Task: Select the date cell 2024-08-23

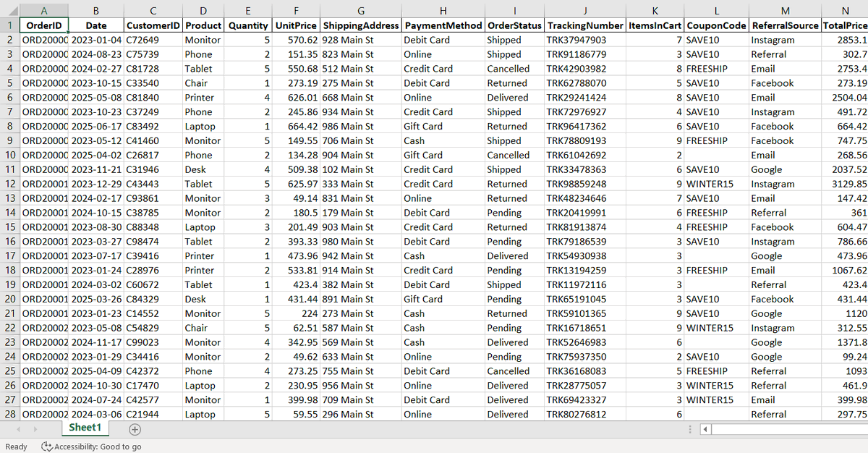Action: (x=96, y=54)
